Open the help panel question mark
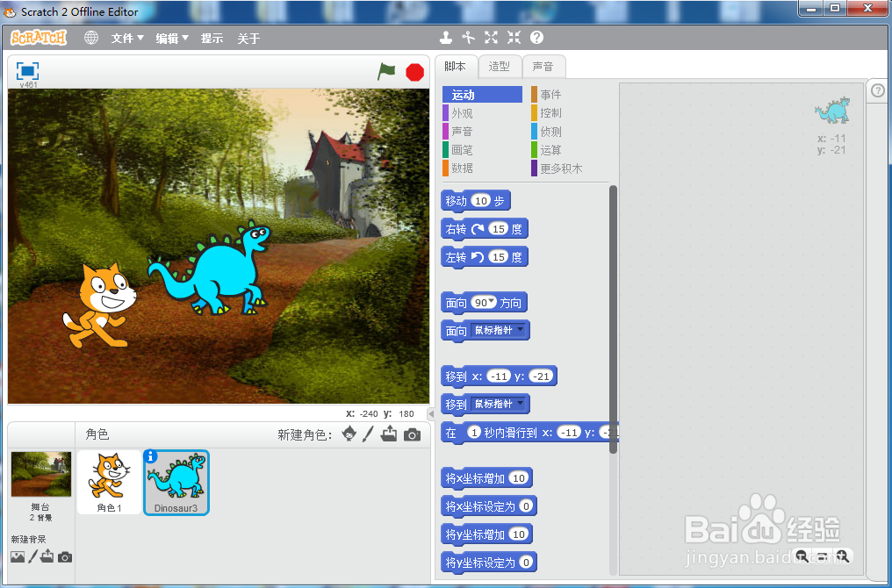Viewport: 892px width, 588px height. (878, 90)
